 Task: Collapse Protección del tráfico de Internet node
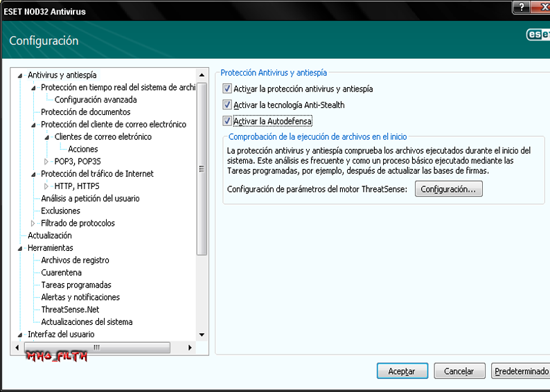pyautogui.click(x=33, y=175)
